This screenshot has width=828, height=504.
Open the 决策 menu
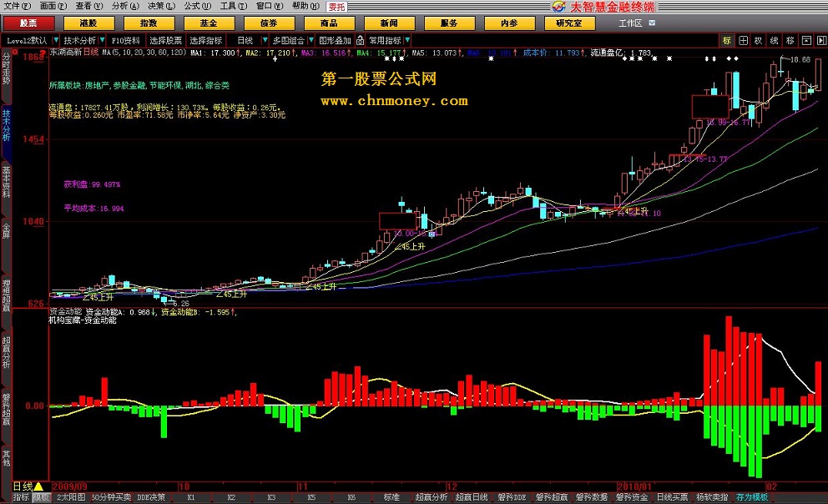pyautogui.click(x=162, y=6)
